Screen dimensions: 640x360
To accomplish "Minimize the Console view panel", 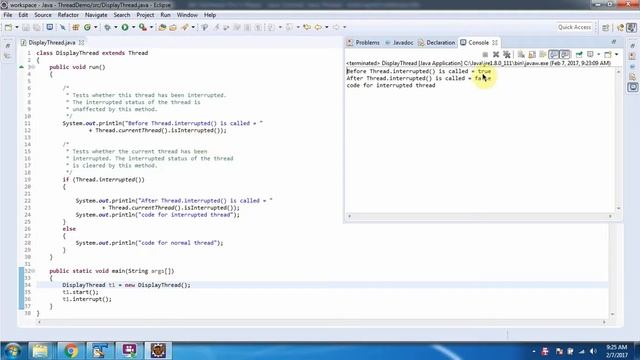I will 613,42.
